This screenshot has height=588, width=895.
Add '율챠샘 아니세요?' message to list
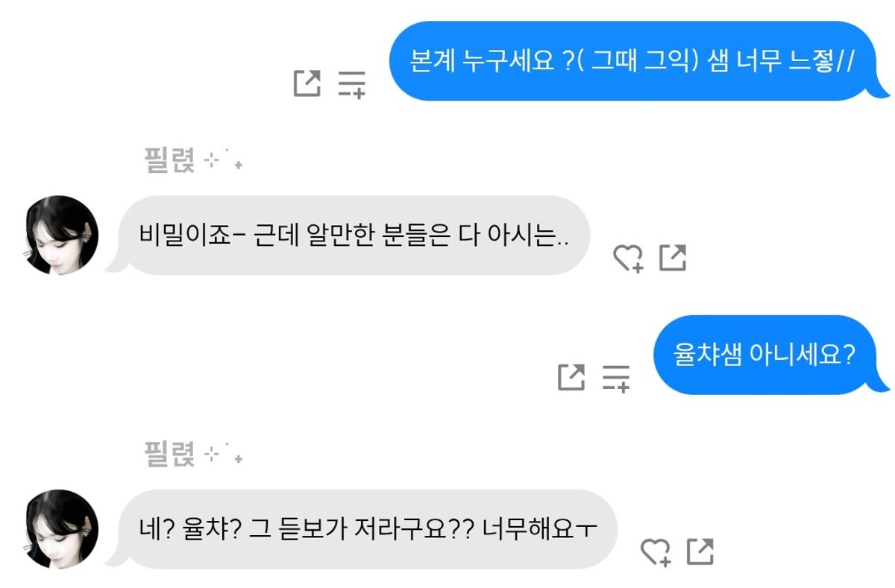pyautogui.click(x=616, y=376)
